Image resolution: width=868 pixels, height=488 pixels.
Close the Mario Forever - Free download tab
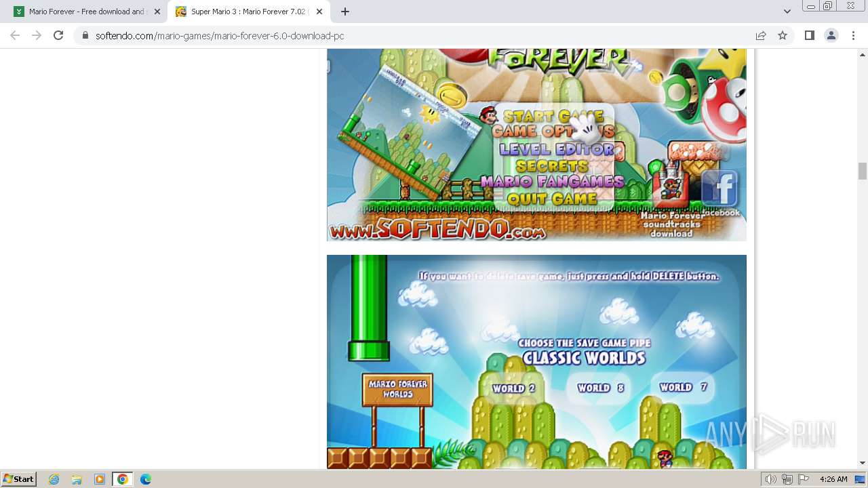coord(157,12)
